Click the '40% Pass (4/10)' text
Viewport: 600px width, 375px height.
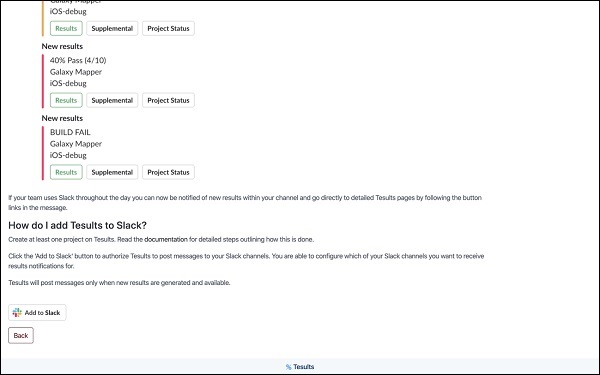point(78,60)
